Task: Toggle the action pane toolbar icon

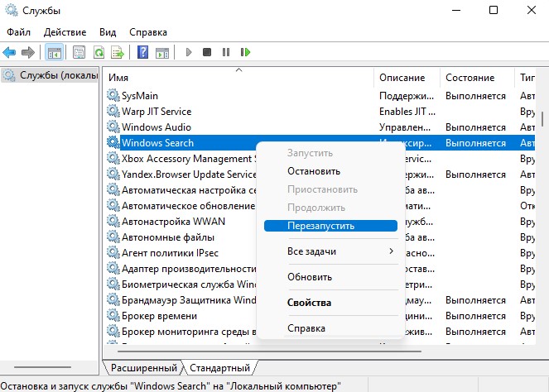Action: (x=162, y=52)
